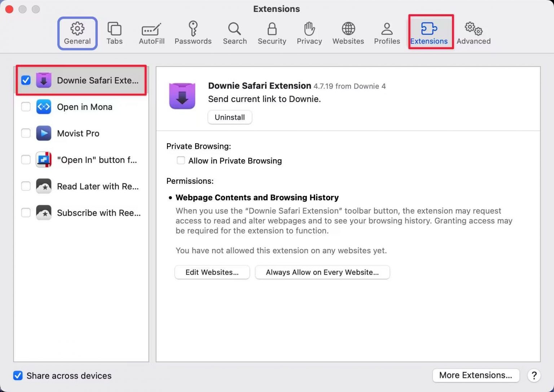Switch to the Tabs pane
The height and width of the screenshot is (392, 554).
tap(114, 33)
